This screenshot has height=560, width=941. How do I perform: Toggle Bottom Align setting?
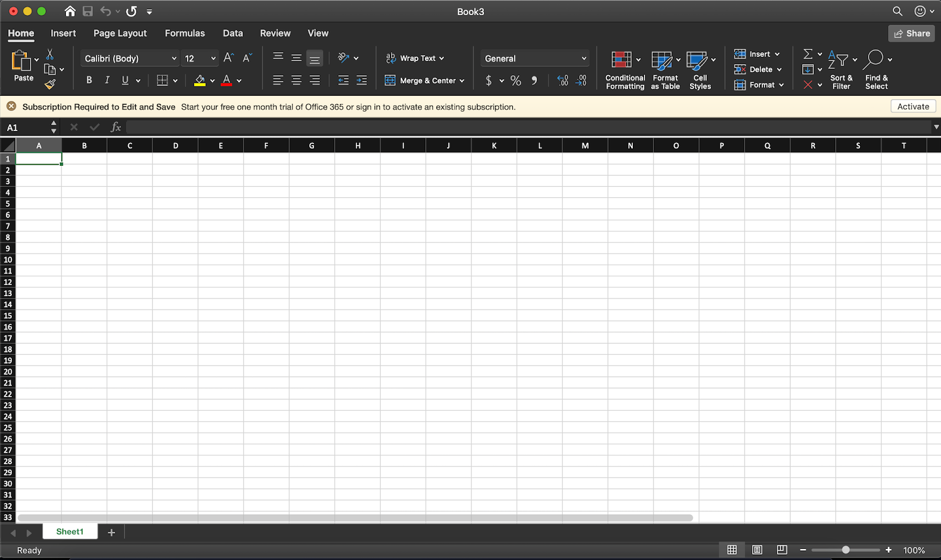[315, 58]
